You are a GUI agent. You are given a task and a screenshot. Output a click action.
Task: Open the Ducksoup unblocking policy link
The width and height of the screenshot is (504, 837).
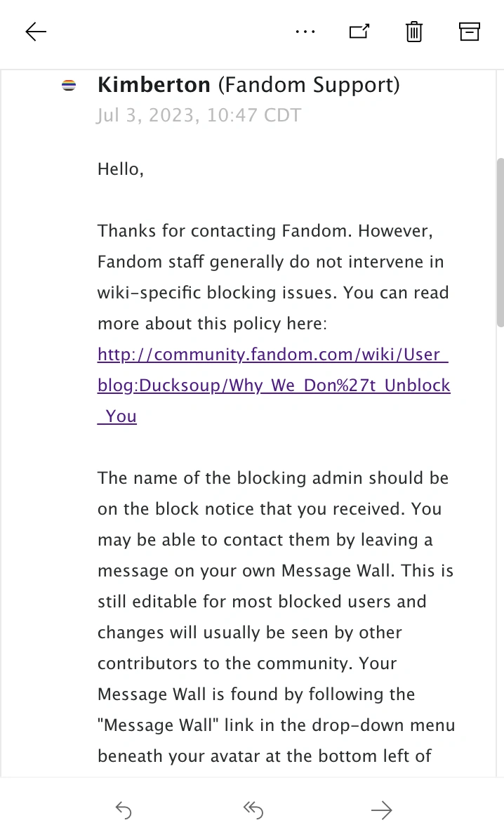274,385
